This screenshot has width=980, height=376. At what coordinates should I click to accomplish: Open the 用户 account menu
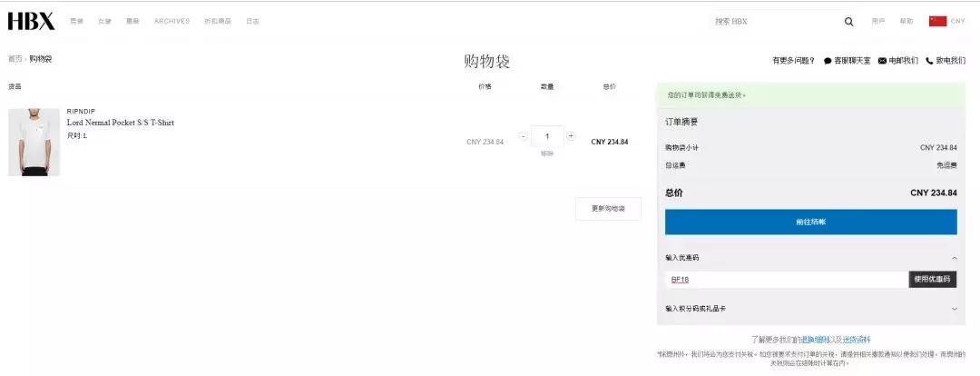tap(878, 21)
